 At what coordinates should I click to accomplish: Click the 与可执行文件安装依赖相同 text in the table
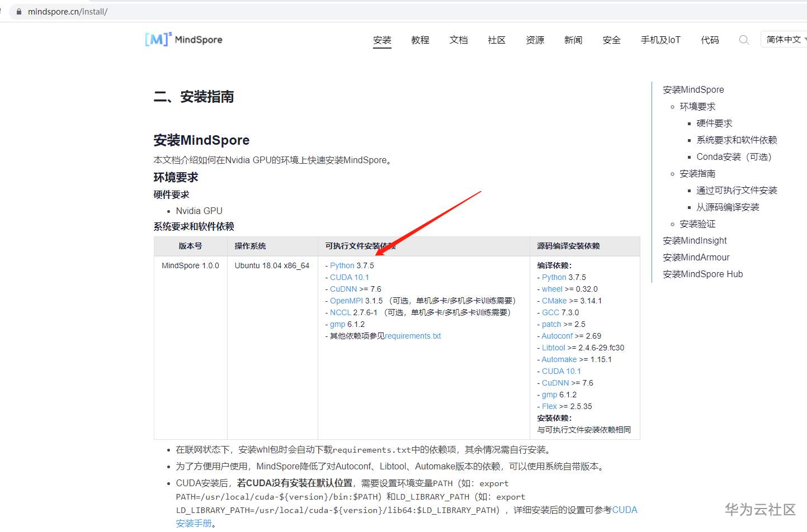click(x=584, y=430)
